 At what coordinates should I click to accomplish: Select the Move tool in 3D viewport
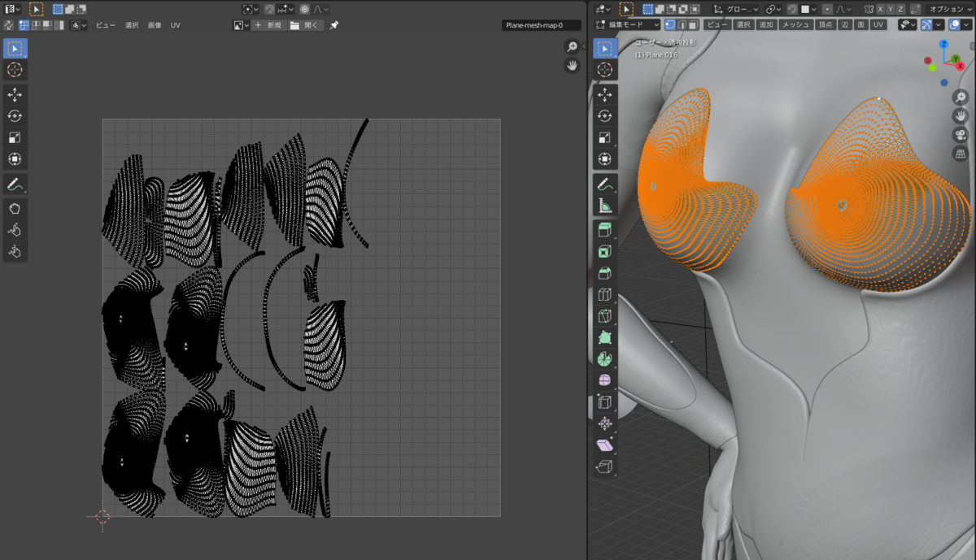pos(605,95)
